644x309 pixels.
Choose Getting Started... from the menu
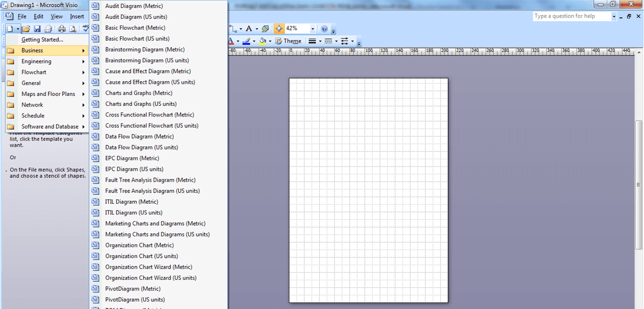47,39
